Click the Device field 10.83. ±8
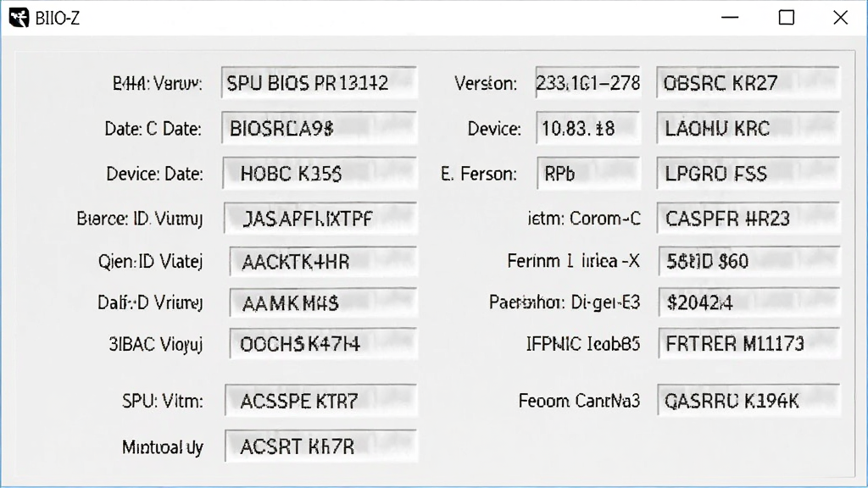The image size is (868, 488). coord(588,128)
